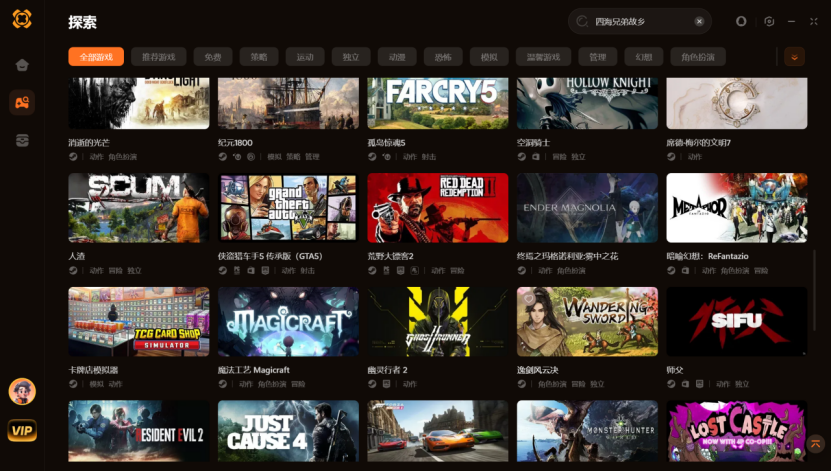Screen dimensions: 831x471
Task: Click Steam platform icon under 孤岛惊魂5
Action: point(372,157)
